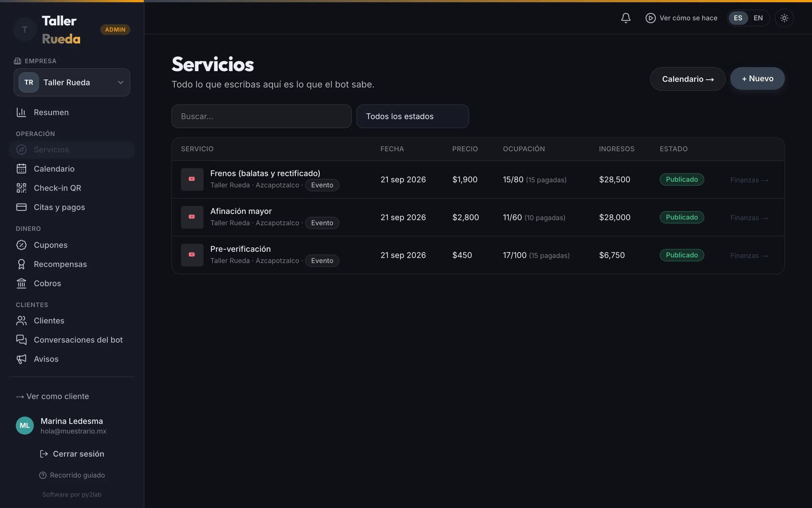The image size is (812, 508).
Task: Open the Cobros bank icon
Action: (x=21, y=283)
